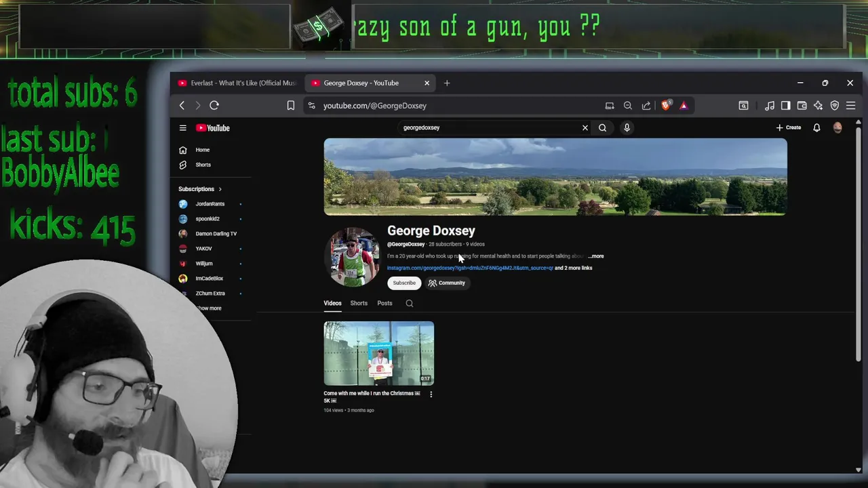868x488 pixels.
Task: Switch to channel Posts tab
Action: coord(384,303)
